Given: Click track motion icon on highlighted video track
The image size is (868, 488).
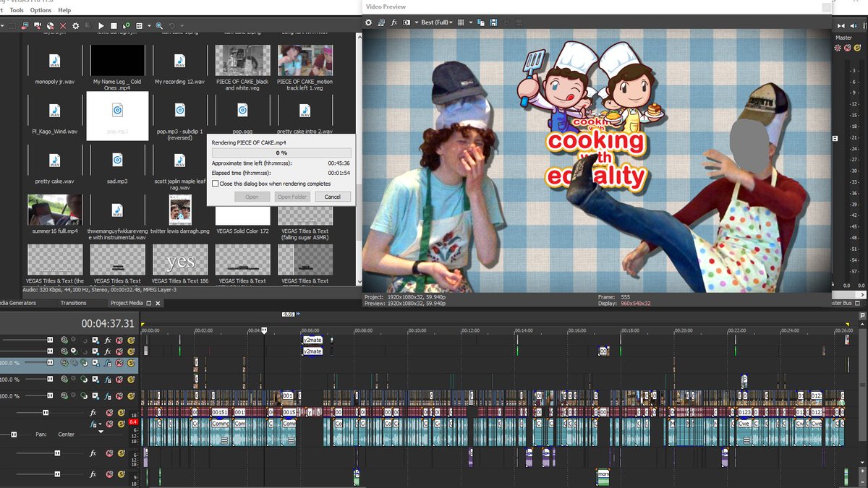Looking at the screenshot, I should click(x=95, y=362).
